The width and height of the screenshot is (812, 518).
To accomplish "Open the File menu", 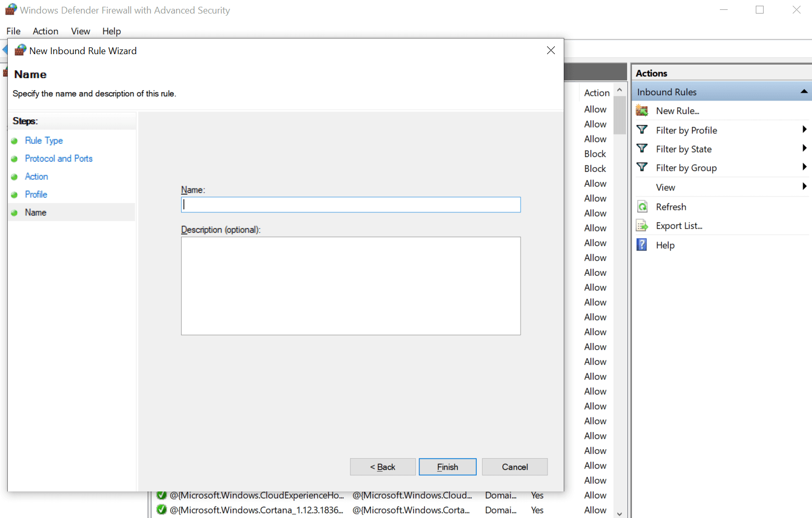I will (14, 31).
